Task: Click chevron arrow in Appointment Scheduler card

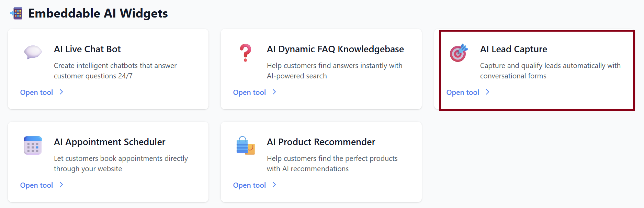Action: click(x=61, y=185)
